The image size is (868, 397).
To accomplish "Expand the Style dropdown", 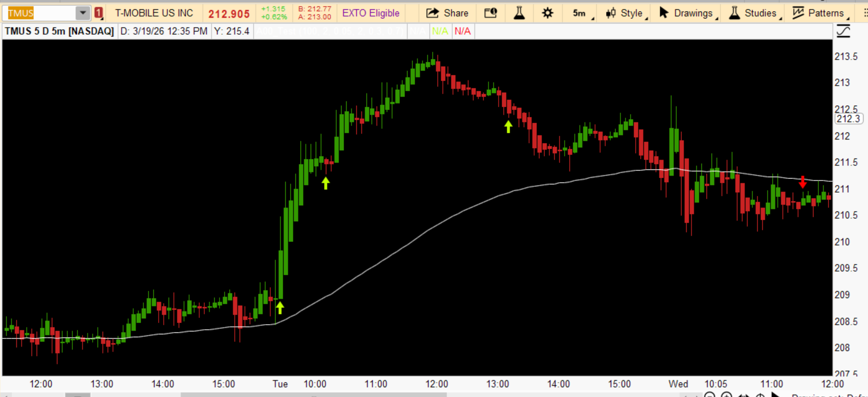I will click(x=626, y=13).
